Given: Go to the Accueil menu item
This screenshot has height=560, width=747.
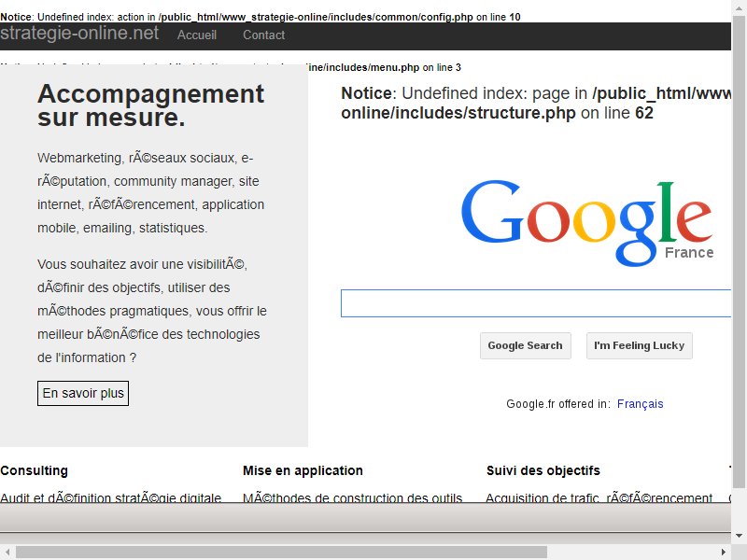Looking at the screenshot, I should point(197,35).
